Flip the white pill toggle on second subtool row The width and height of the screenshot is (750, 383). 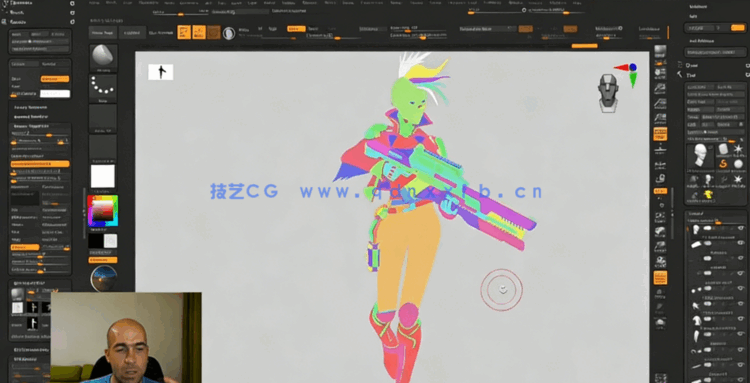[x=707, y=243]
